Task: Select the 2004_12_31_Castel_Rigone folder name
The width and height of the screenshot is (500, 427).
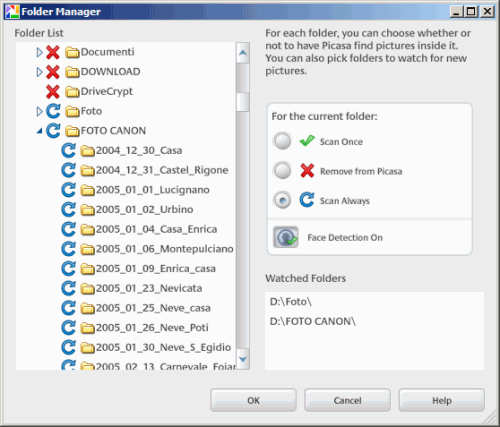Action: pyautogui.click(x=162, y=170)
